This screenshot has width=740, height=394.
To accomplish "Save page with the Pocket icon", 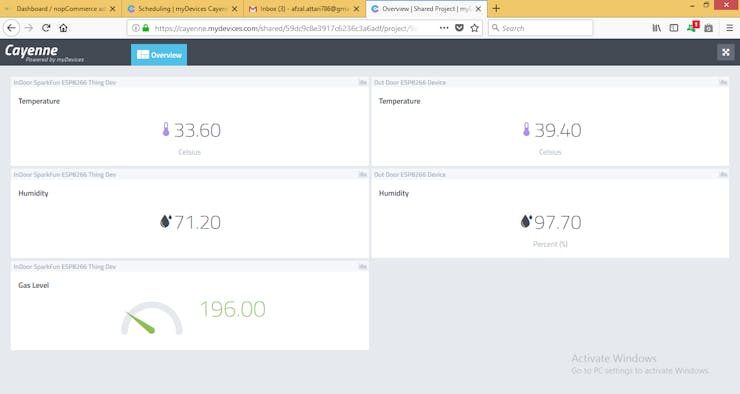I will pyautogui.click(x=459, y=28).
